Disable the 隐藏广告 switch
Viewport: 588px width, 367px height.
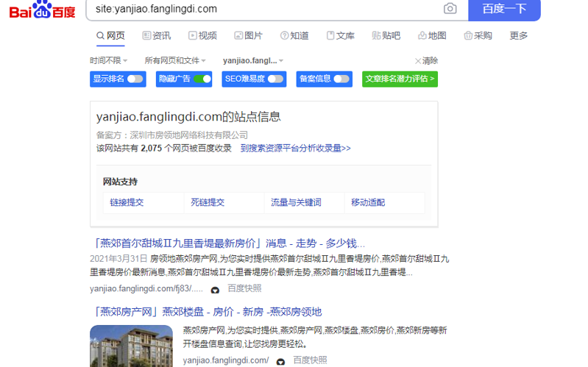(x=202, y=79)
